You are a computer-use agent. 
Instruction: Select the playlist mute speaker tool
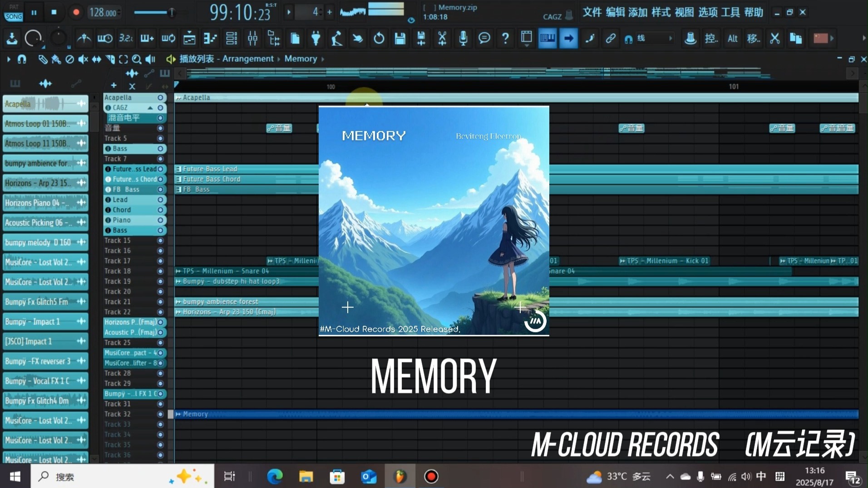83,59
